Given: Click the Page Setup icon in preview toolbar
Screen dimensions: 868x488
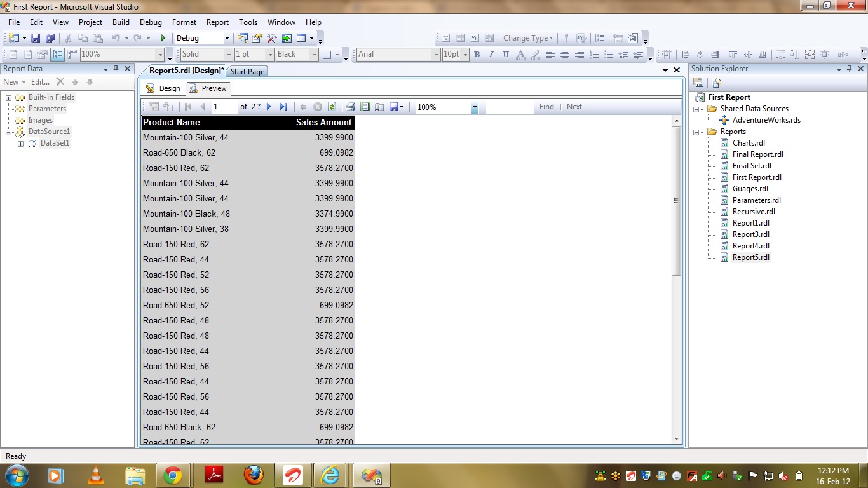Looking at the screenshot, I should (379, 107).
